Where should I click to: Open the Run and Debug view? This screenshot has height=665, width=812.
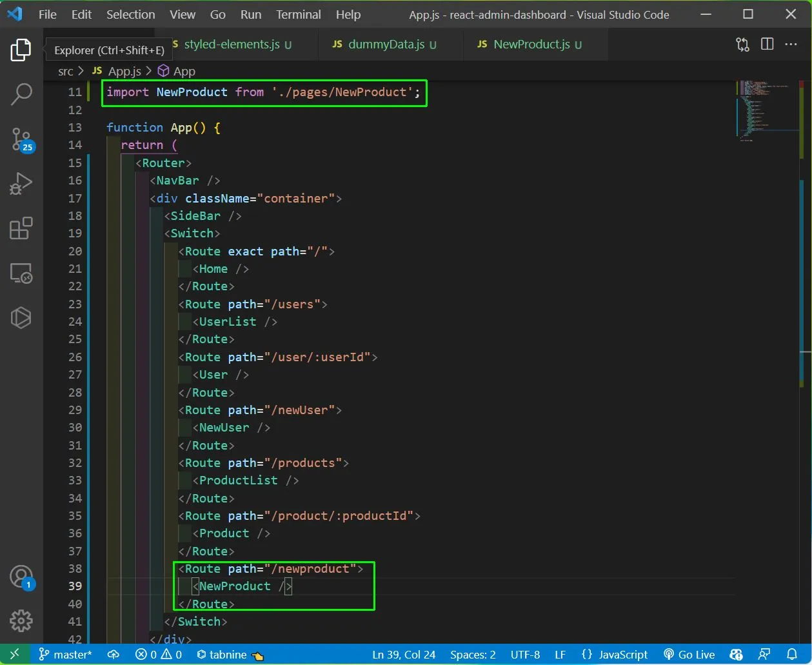[21, 184]
